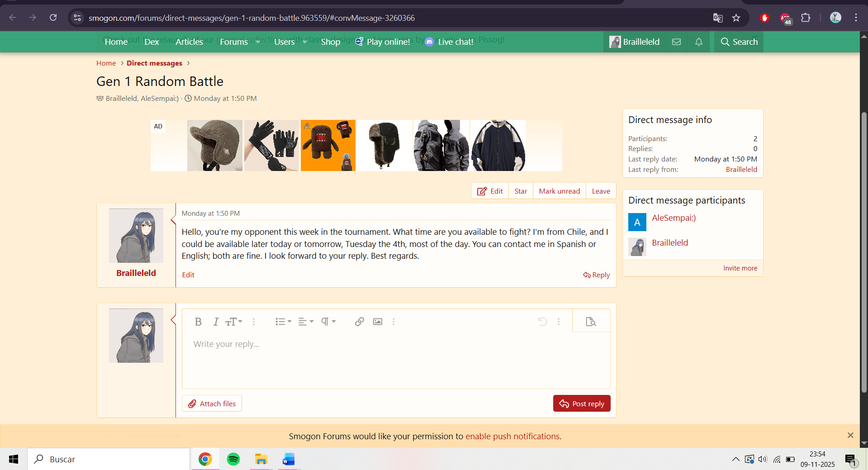Expand the Forums submenu arrow
The width and height of the screenshot is (868, 470).
pos(258,42)
